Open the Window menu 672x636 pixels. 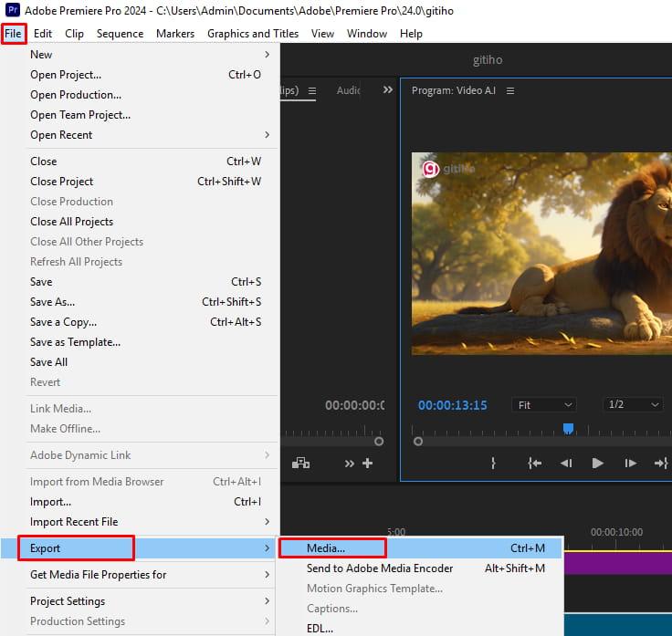(367, 34)
